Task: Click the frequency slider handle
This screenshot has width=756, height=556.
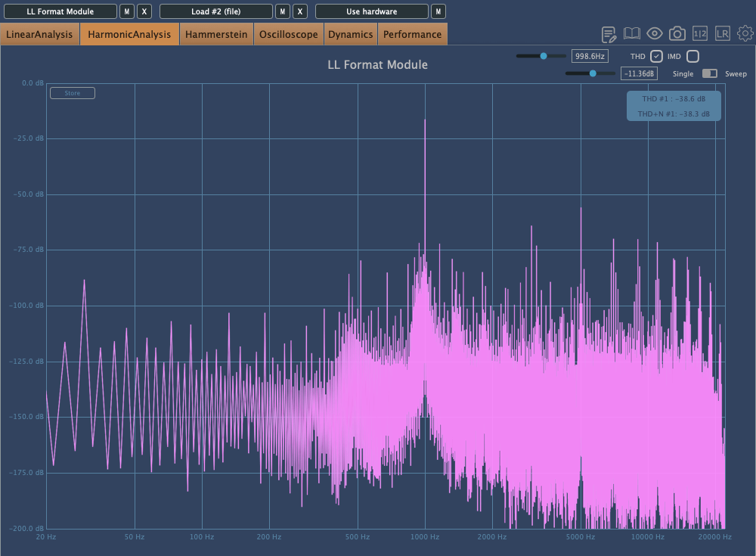Action: pyautogui.click(x=544, y=56)
